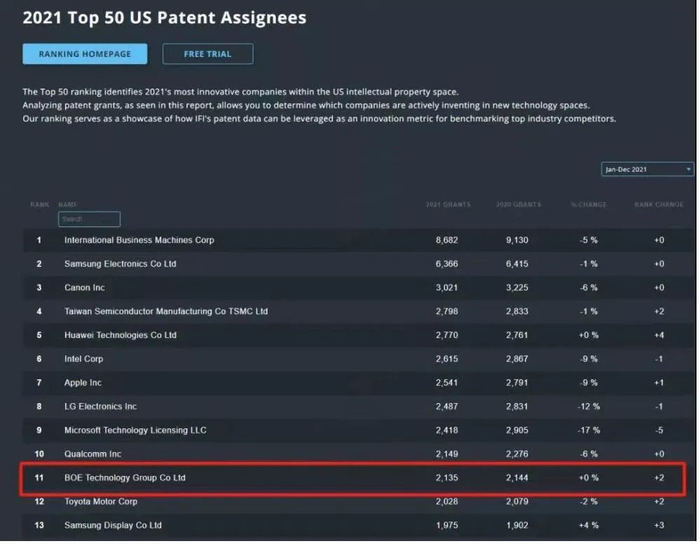Click Canon's 2020 grants value 3,225
This screenshot has height=544, width=700.
[517, 287]
